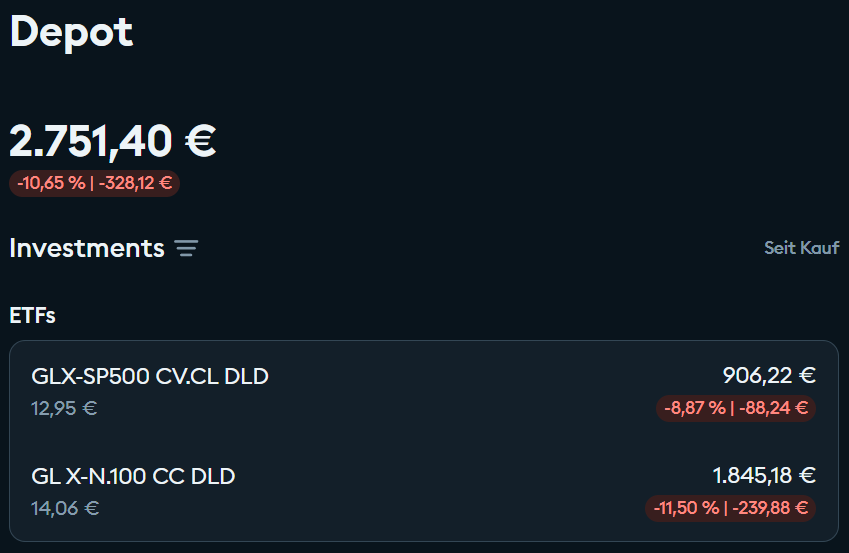The width and height of the screenshot is (849, 553).
Task: Click the -88,24 € loss amount
Action: [772, 408]
